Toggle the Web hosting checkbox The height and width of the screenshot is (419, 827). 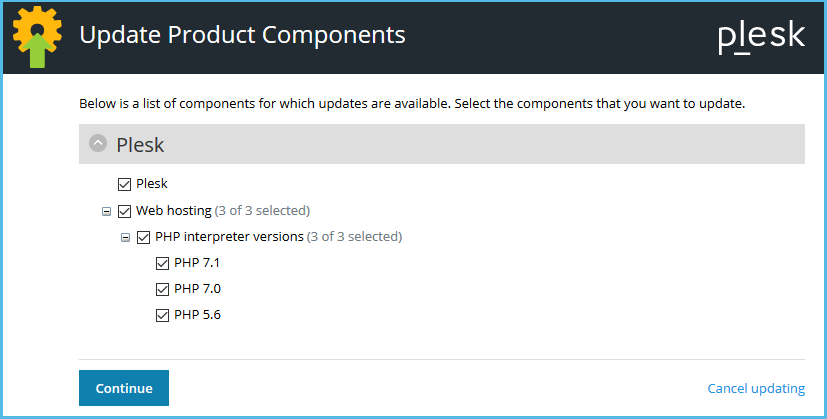tap(124, 211)
